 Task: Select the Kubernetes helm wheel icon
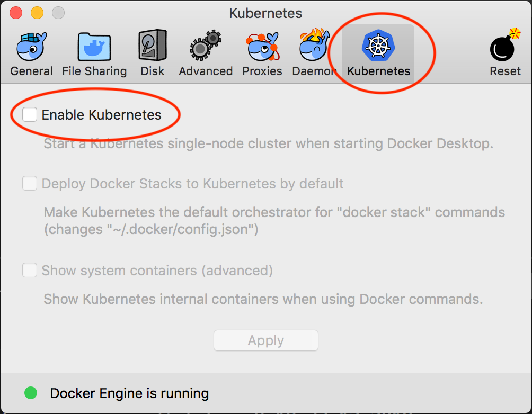click(378, 45)
